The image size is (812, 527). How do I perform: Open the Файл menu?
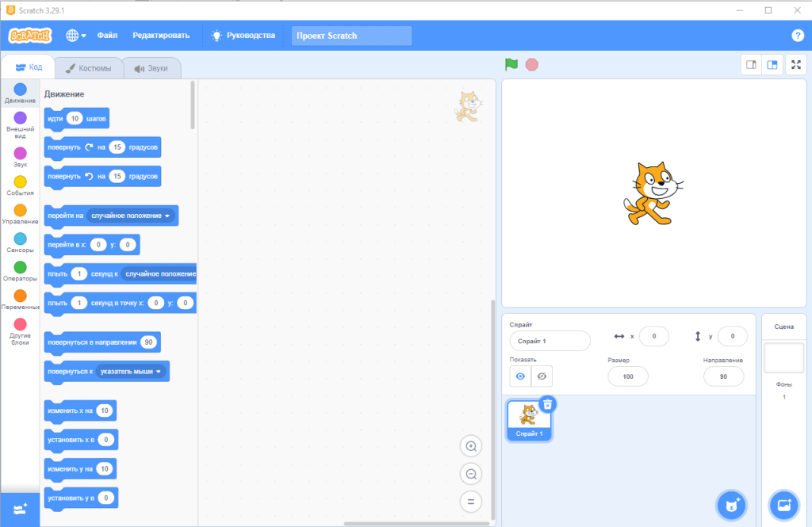pyautogui.click(x=107, y=35)
